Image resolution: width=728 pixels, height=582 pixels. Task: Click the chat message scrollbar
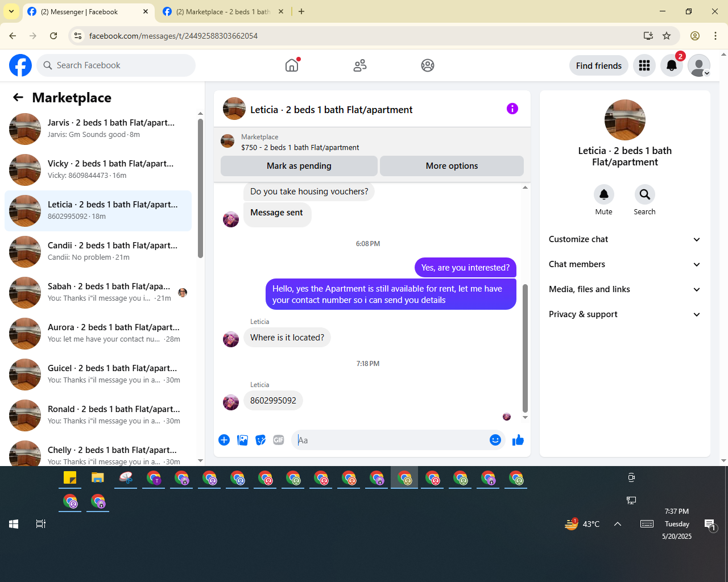click(x=525, y=348)
